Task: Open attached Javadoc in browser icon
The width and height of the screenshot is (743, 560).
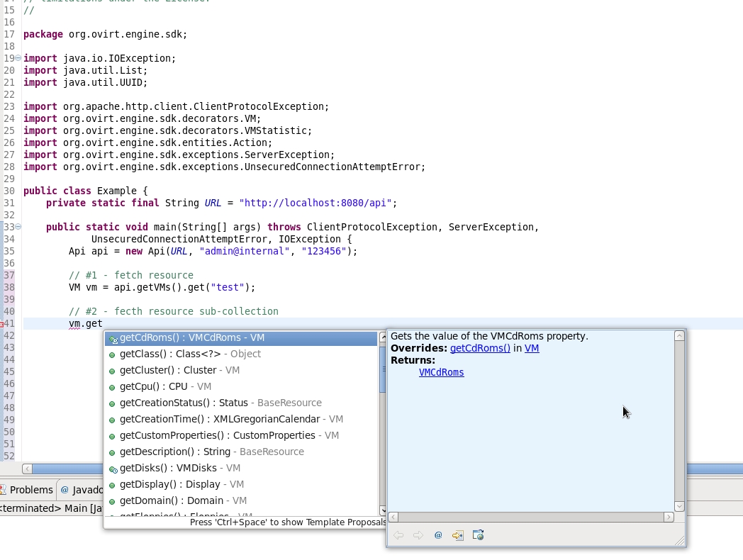Action: (478, 535)
